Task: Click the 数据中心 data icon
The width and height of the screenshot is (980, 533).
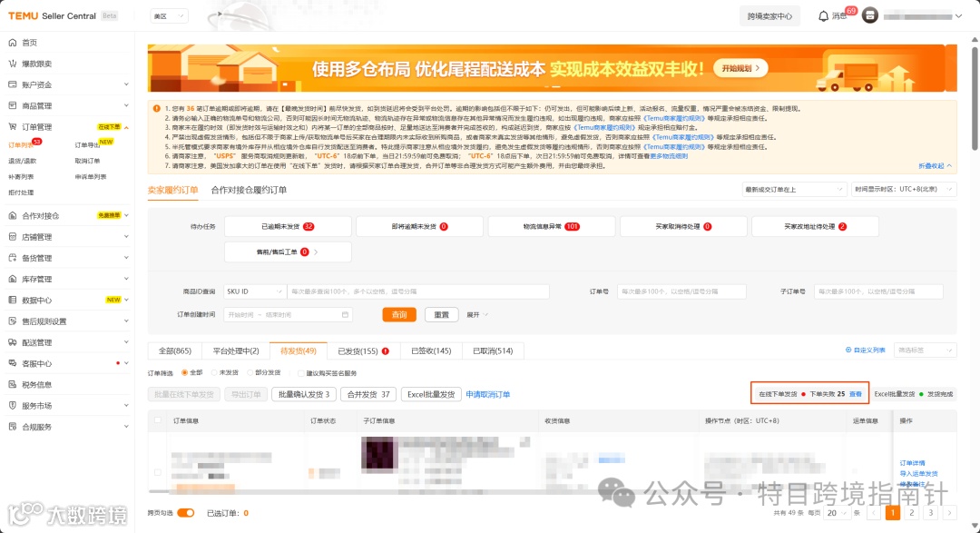Action: (x=13, y=301)
